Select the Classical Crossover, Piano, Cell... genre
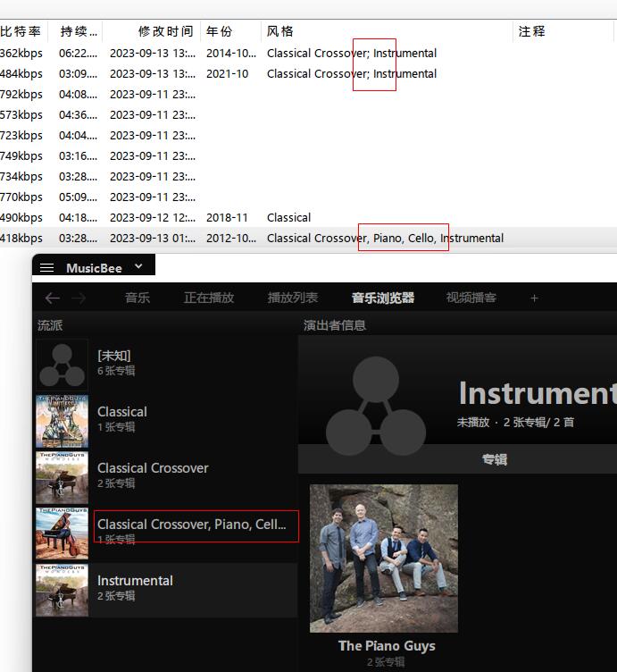Image resolution: width=617 pixels, height=672 pixels. [192, 525]
